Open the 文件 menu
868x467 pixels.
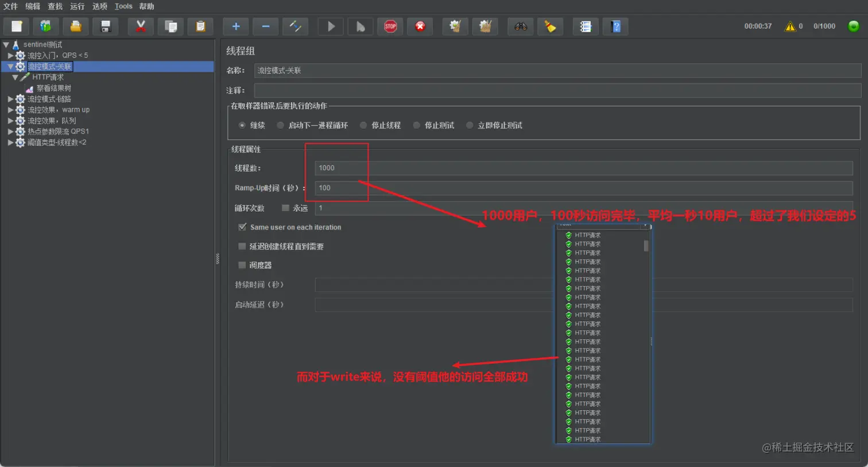click(10, 6)
